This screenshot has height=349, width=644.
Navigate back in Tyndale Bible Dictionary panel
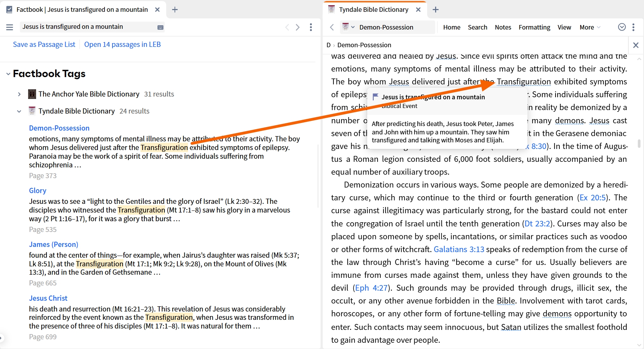click(x=332, y=27)
